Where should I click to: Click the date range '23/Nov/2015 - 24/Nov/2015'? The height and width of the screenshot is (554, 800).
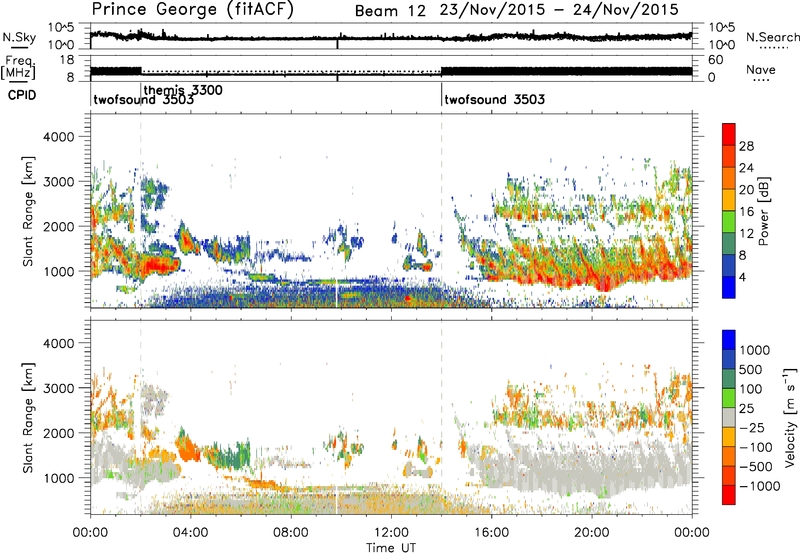(x=559, y=10)
